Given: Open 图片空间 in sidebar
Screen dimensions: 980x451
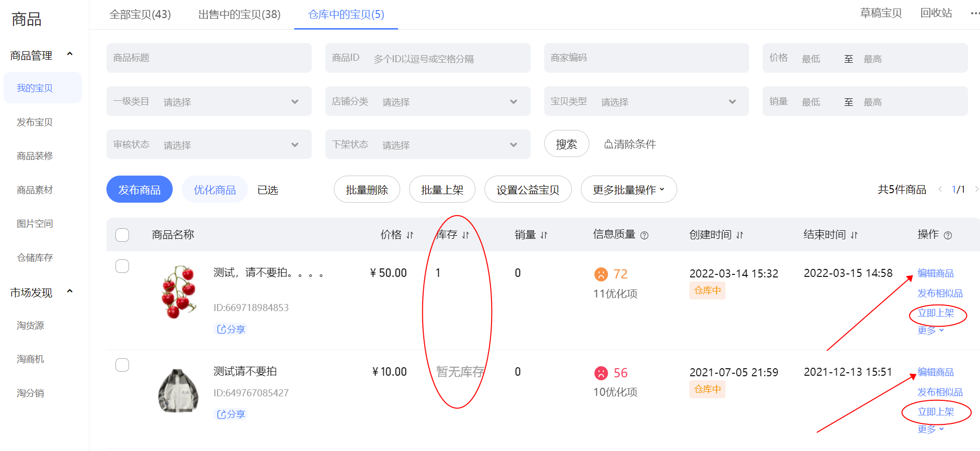Looking at the screenshot, I should click(35, 224).
